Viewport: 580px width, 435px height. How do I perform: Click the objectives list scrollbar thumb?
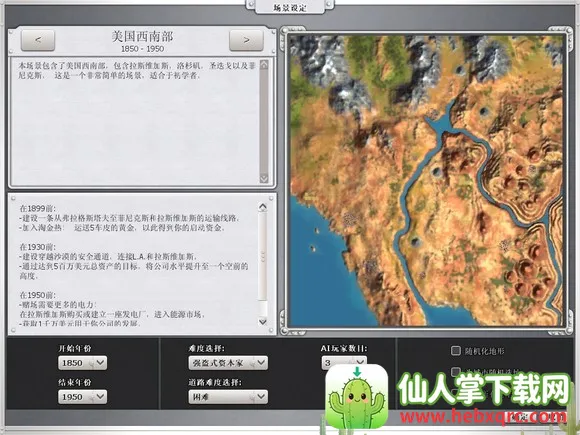click(x=263, y=256)
